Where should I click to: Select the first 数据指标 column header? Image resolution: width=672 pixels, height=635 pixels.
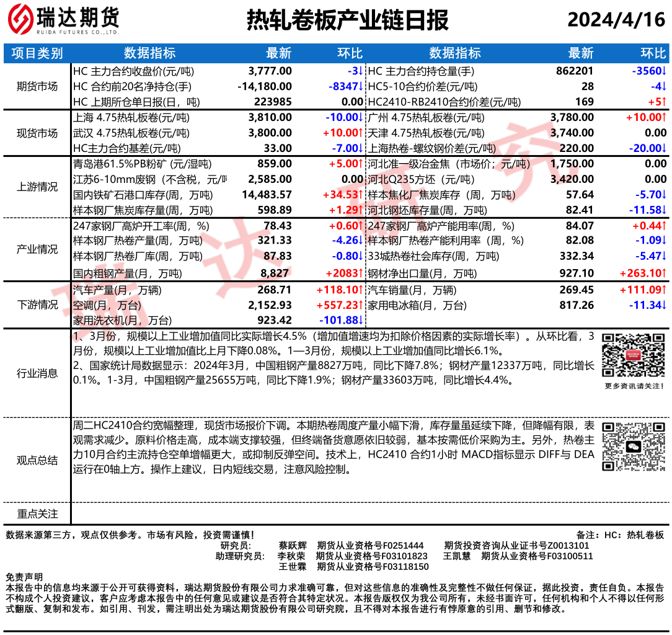pos(149,53)
